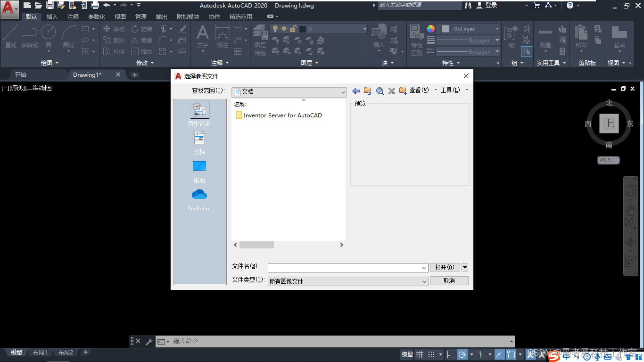This screenshot has height=362, width=644.
Task: Toggle group selection icon in Group panel
Action: (527, 51)
